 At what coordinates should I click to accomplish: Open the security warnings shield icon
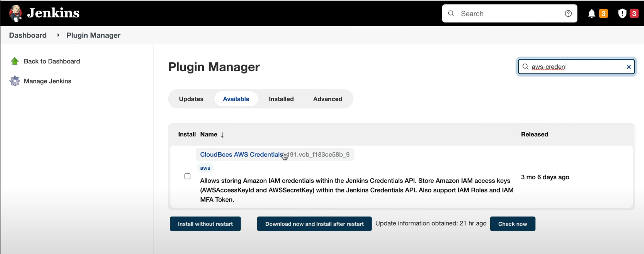coord(622,14)
